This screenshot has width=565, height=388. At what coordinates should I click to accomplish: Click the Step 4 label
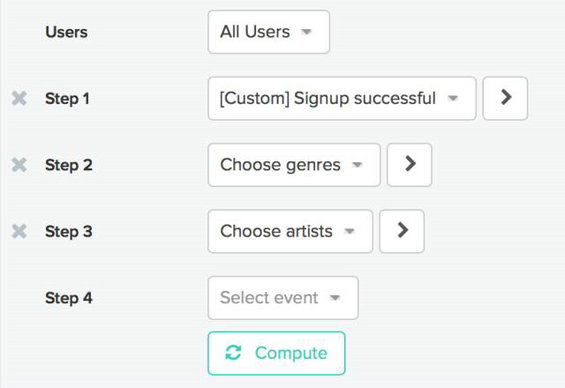[x=69, y=298]
